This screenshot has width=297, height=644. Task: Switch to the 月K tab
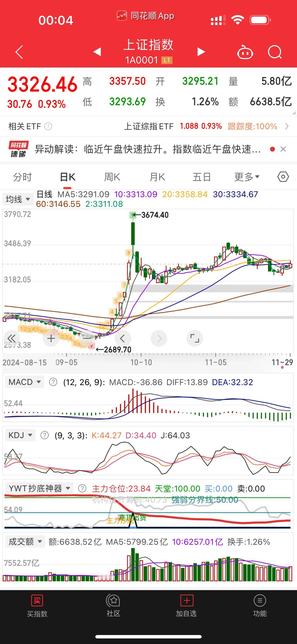[x=157, y=177]
